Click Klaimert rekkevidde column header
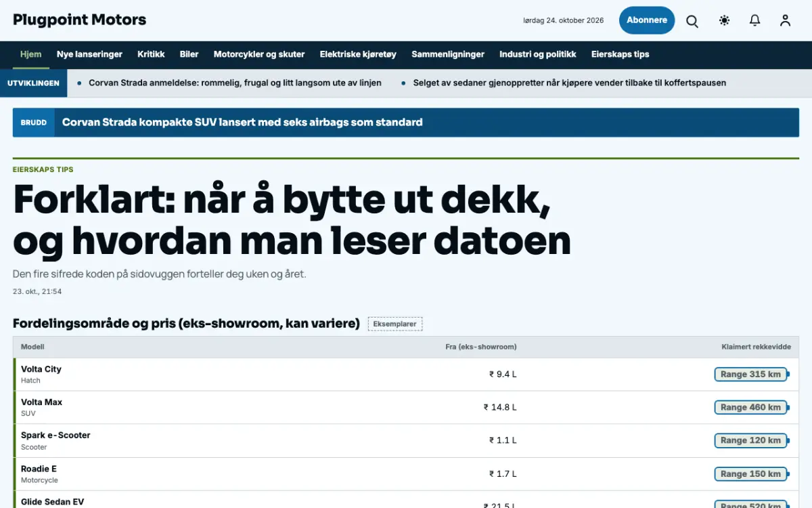The height and width of the screenshot is (508, 812). [756, 347]
